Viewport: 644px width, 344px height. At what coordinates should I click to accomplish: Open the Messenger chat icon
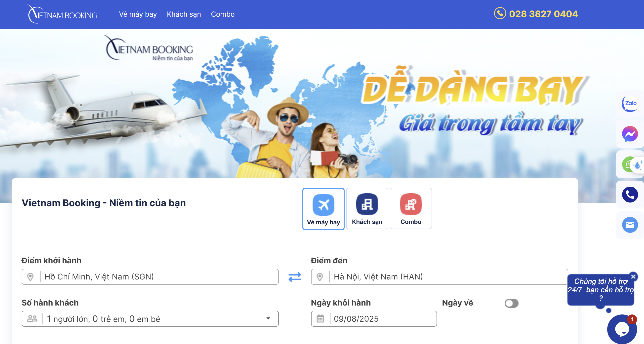(630, 134)
